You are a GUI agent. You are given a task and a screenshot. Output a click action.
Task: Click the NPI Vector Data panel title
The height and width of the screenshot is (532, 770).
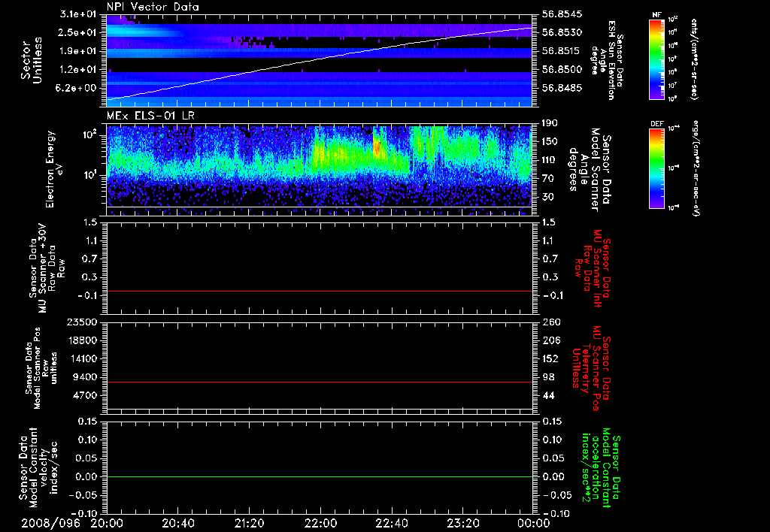(153, 7)
